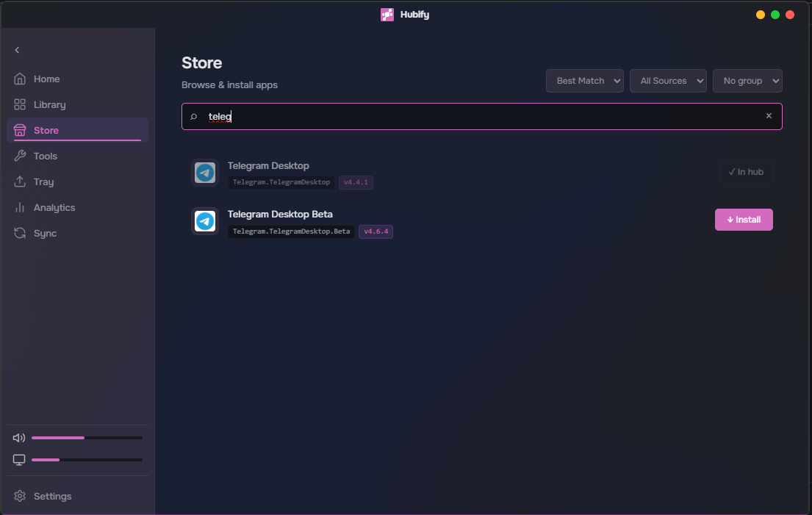Collapse sidebar with back chevron
The height and width of the screenshot is (515, 812).
[x=17, y=50]
